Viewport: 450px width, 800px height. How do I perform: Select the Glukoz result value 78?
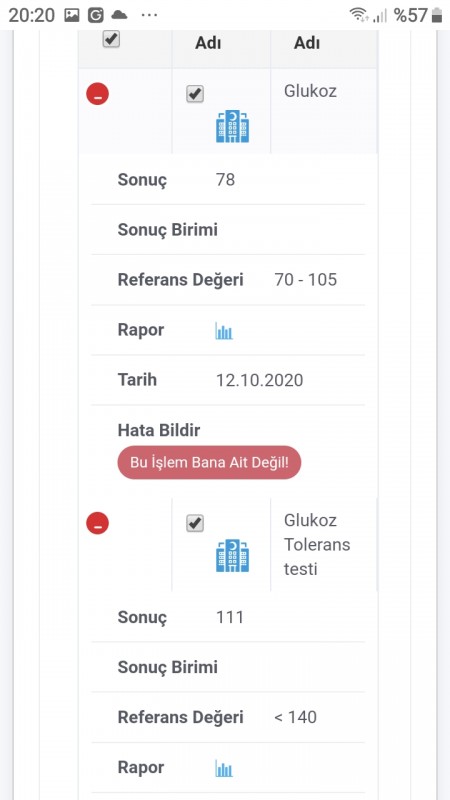[x=226, y=180]
